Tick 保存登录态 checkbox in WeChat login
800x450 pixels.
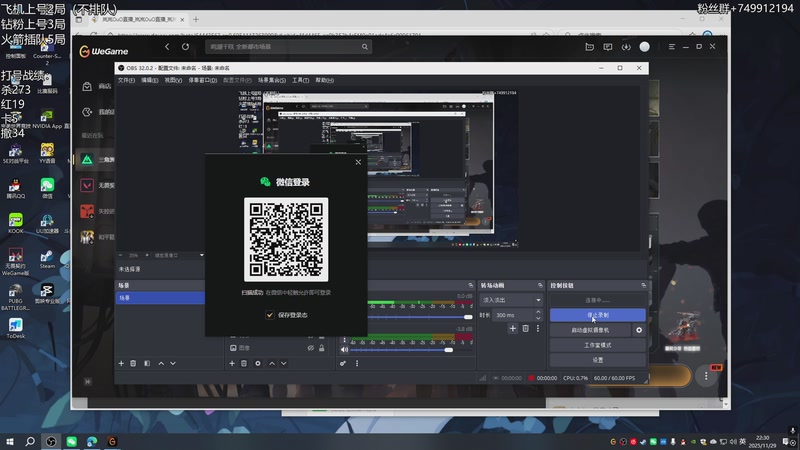270,315
